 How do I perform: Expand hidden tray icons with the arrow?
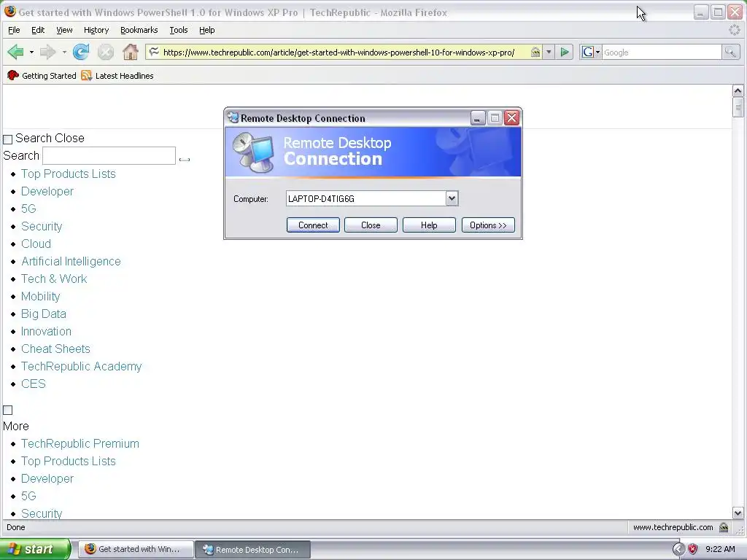pos(678,550)
